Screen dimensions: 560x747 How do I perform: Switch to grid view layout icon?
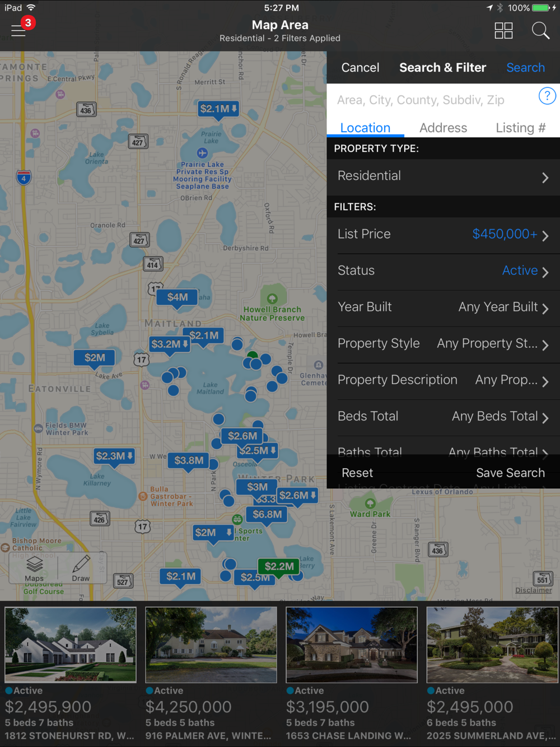pos(503,31)
